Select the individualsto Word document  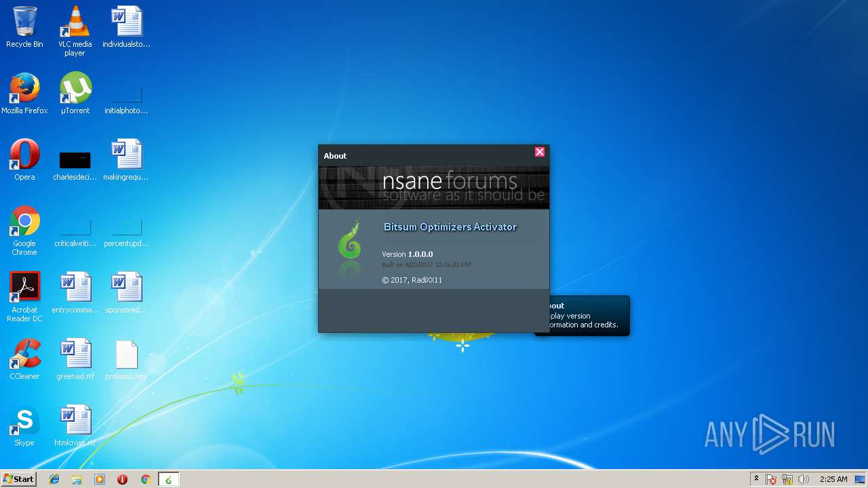tap(127, 27)
